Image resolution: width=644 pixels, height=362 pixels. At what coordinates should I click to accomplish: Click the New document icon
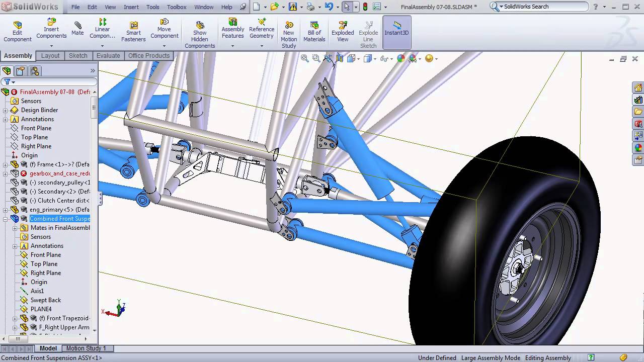click(257, 7)
